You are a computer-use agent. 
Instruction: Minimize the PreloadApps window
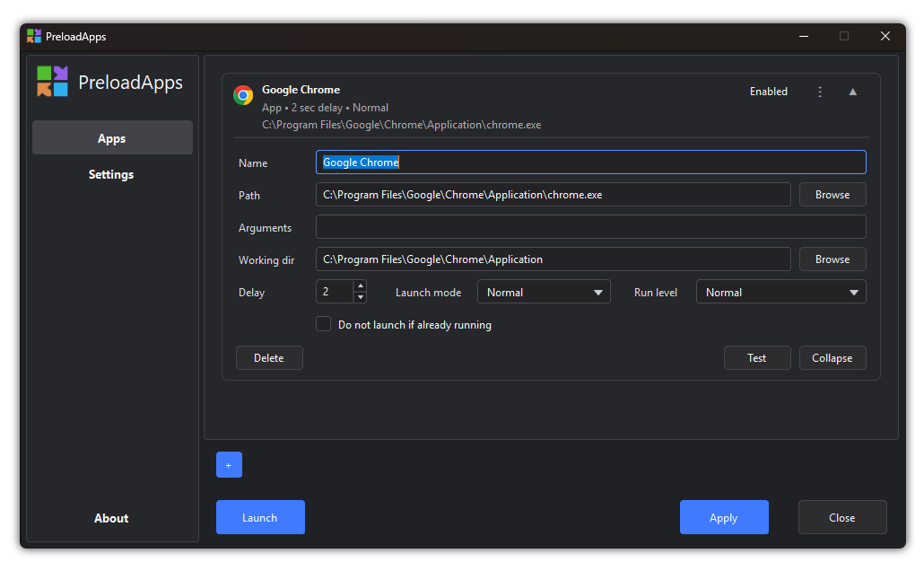(803, 37)
